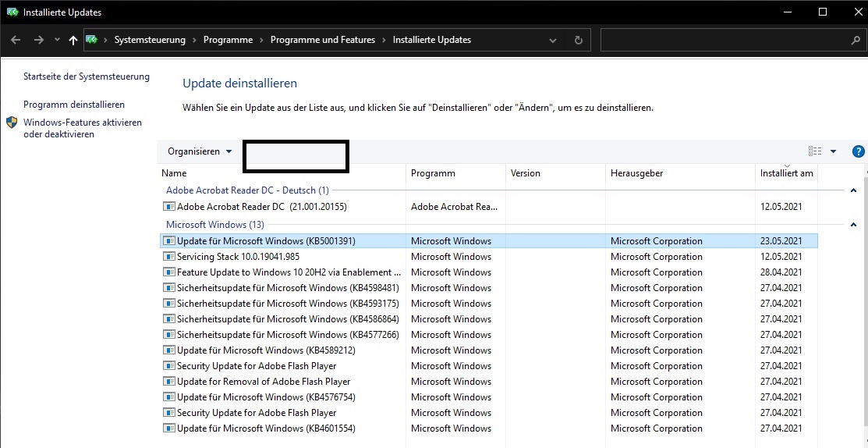Click the view mode icon in toolbar

click(815, 151)
